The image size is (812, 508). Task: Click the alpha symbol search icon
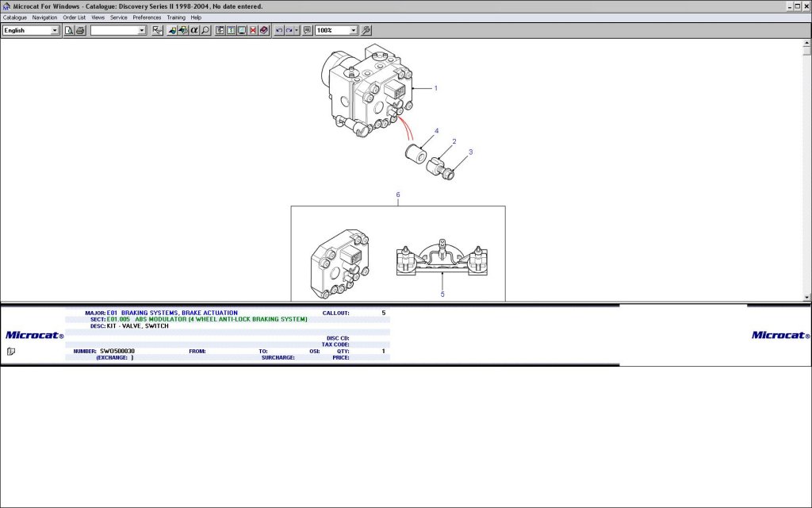(194, 31)
